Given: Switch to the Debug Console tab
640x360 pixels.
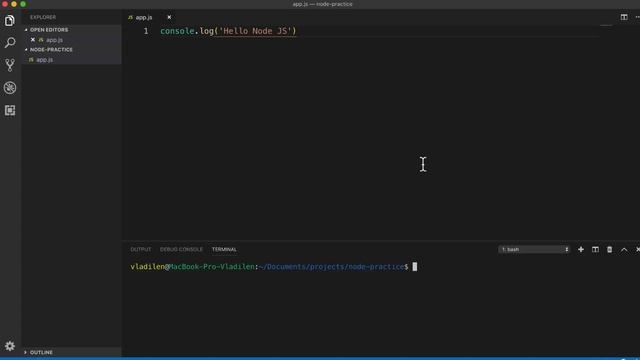Looking at the screenshot, I should pyautogui.click(x=181, y=249).
